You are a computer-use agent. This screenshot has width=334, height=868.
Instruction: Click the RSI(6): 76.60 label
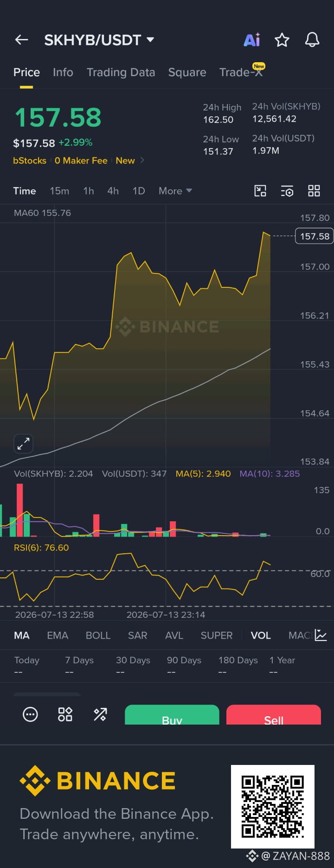(x=41, y=548)
